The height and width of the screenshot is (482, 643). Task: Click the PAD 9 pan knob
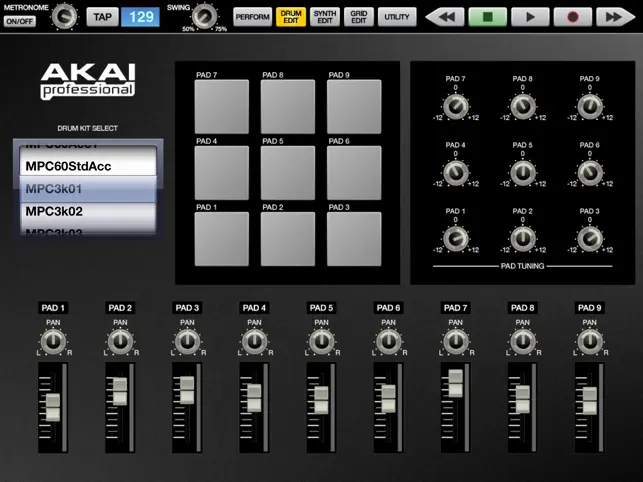590,342
